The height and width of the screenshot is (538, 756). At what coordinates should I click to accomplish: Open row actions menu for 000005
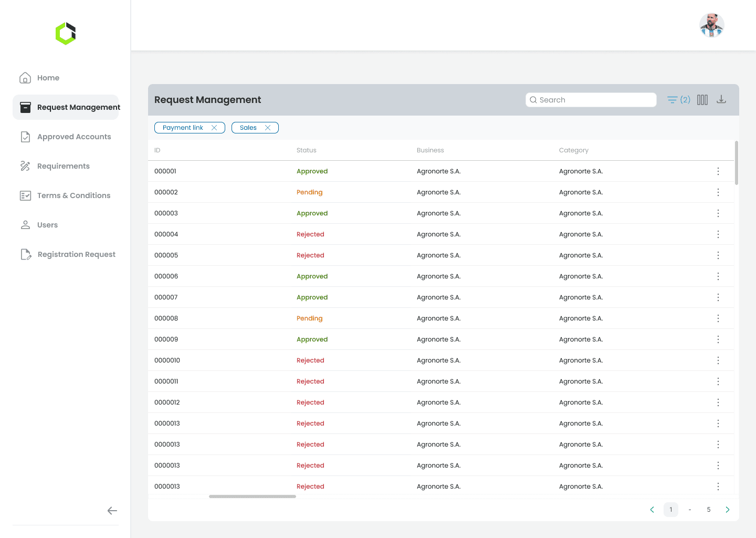tap(718, 255)
